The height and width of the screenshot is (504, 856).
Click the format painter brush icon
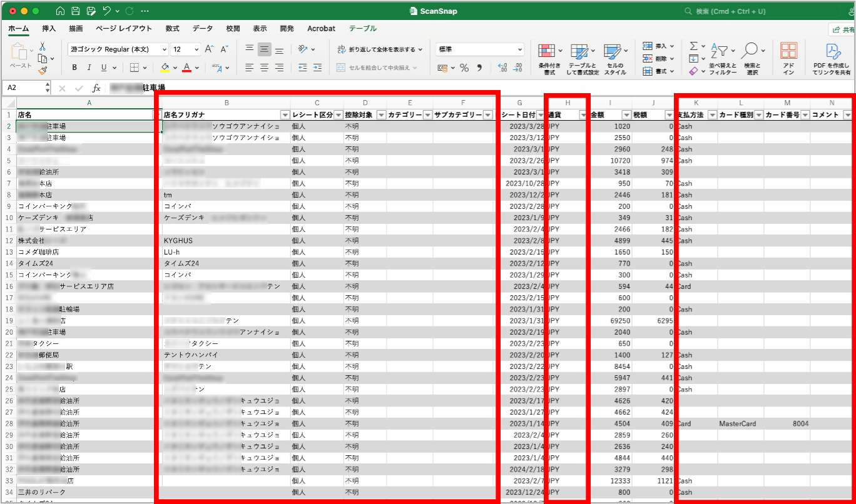tap(43, 71)
